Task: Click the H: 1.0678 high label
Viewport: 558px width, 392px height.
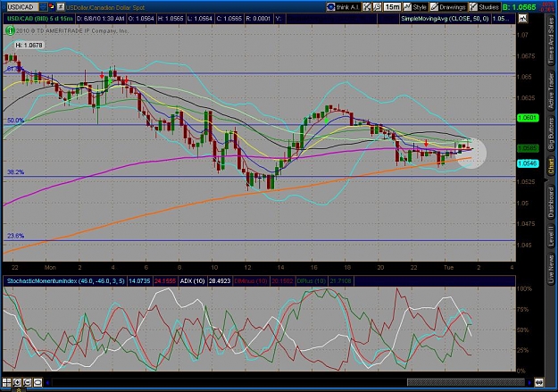Action: coord(29,46)
